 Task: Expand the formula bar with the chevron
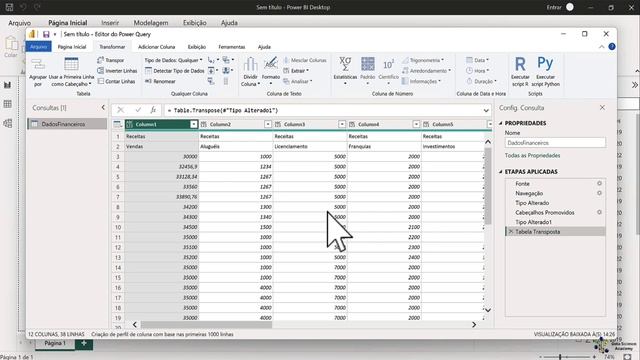point(486,111)
